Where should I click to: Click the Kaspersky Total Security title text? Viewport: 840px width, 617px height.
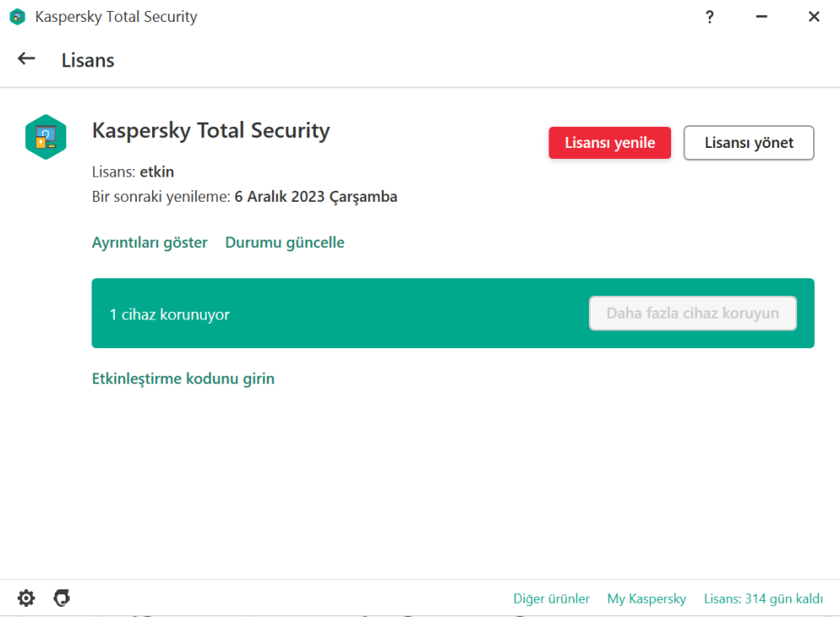coord(210,130)
